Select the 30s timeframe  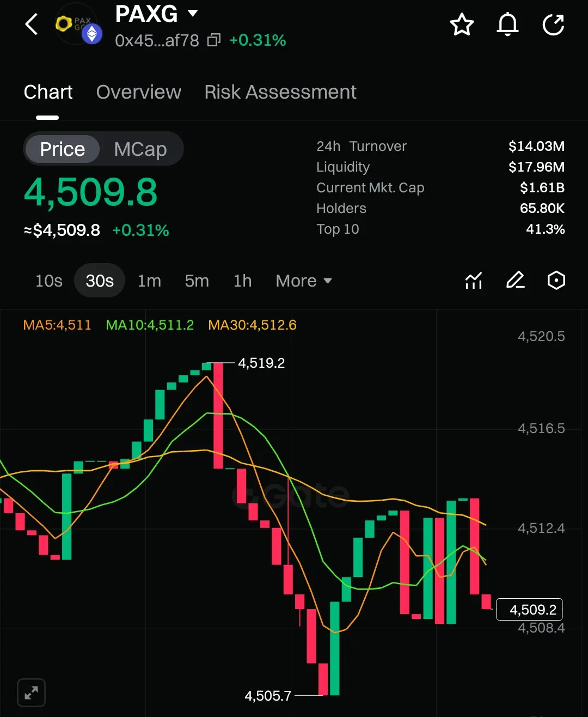tap(100, 281)
